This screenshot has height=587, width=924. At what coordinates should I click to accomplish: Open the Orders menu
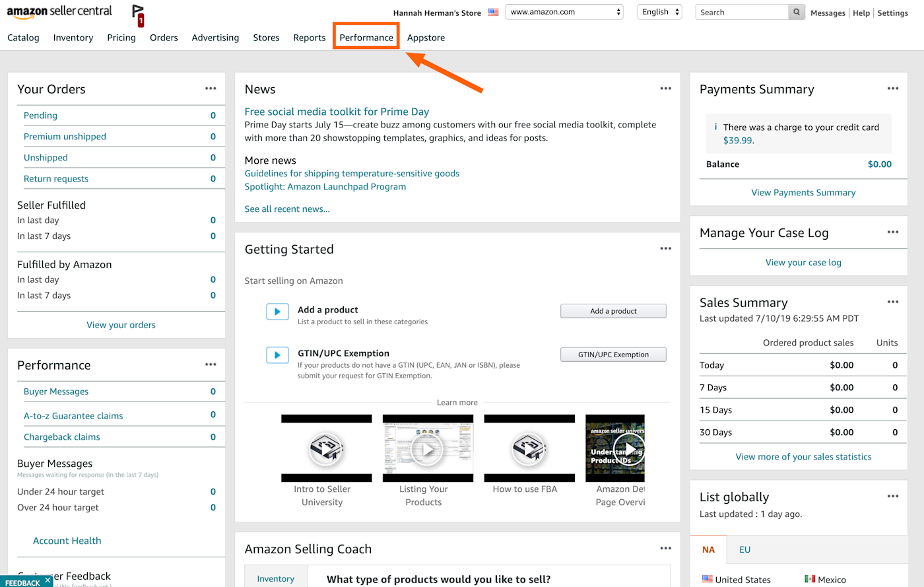[x=164, y=38]
